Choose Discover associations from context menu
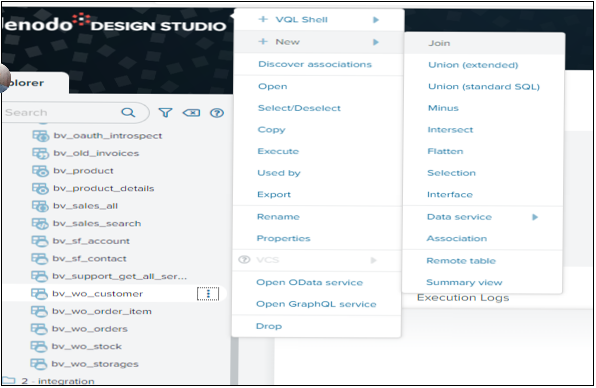This screenshot has height=388, width=596. click(x=315, y=64)
